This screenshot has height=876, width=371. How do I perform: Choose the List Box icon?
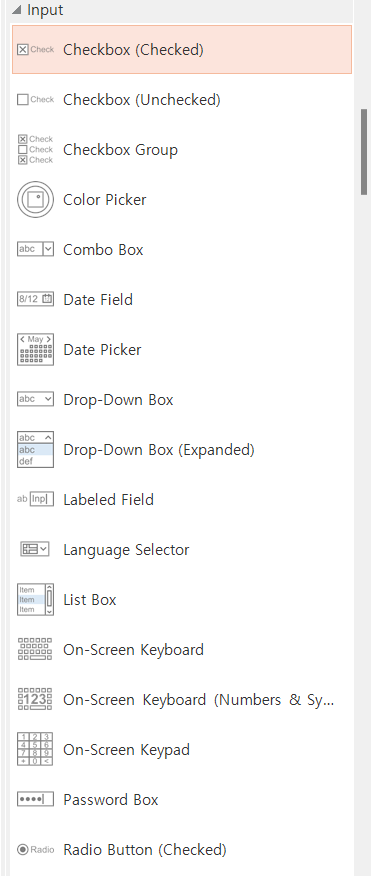[x=35, y=599]
